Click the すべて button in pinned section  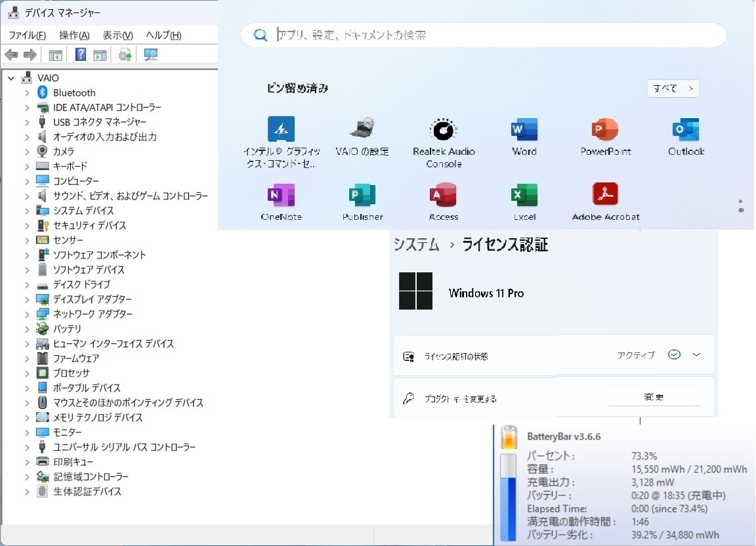(673, 89)
